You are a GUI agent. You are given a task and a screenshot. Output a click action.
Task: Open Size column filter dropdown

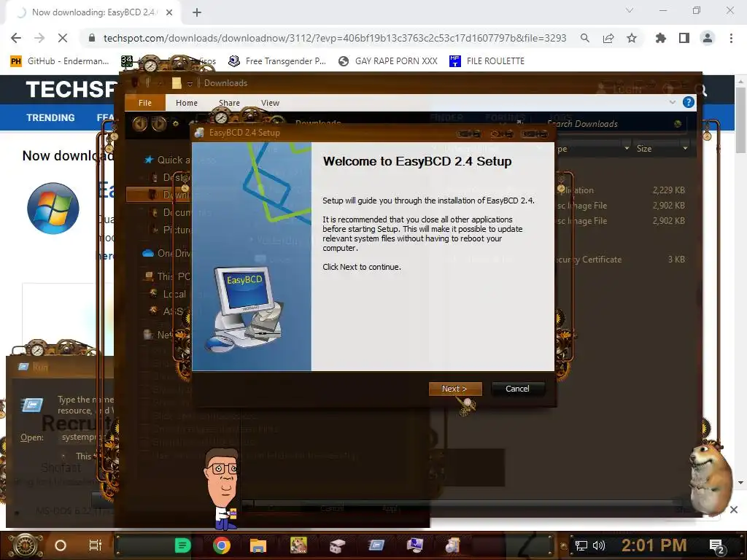click(685, 149)
